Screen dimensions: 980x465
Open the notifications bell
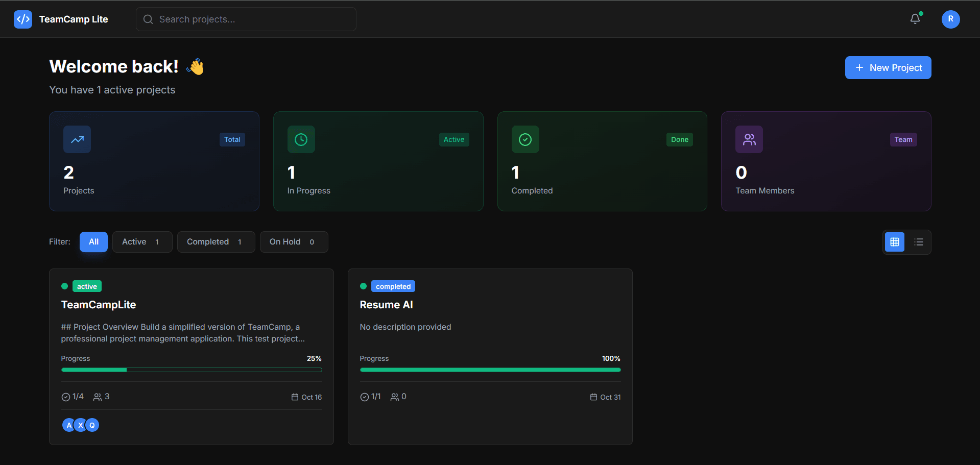click(x=915, y=19)
